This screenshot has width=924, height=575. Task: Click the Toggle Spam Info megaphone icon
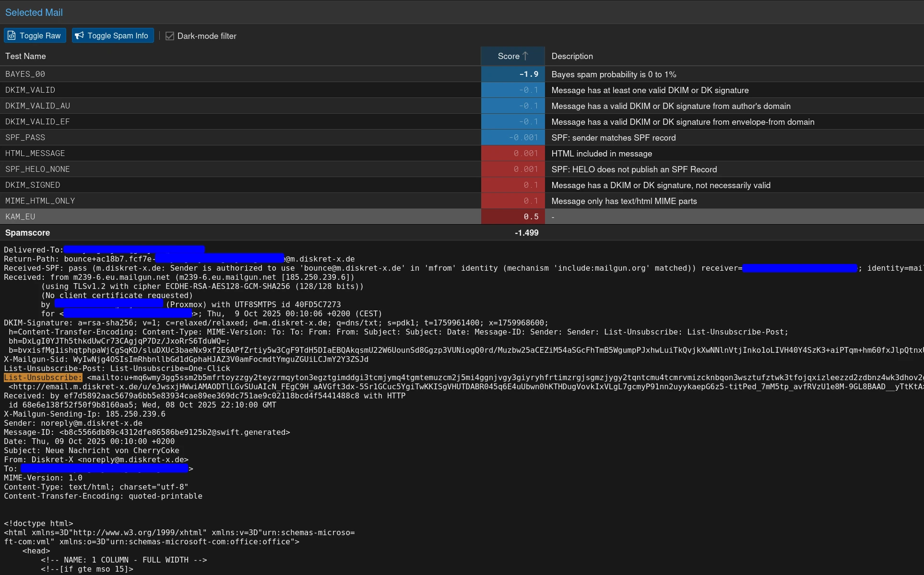(80, 36)
